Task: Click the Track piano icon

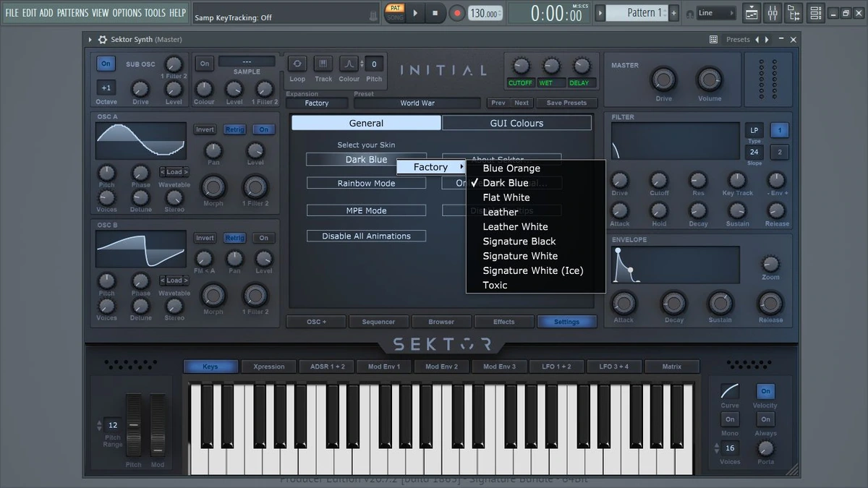Action: point(323,64)
